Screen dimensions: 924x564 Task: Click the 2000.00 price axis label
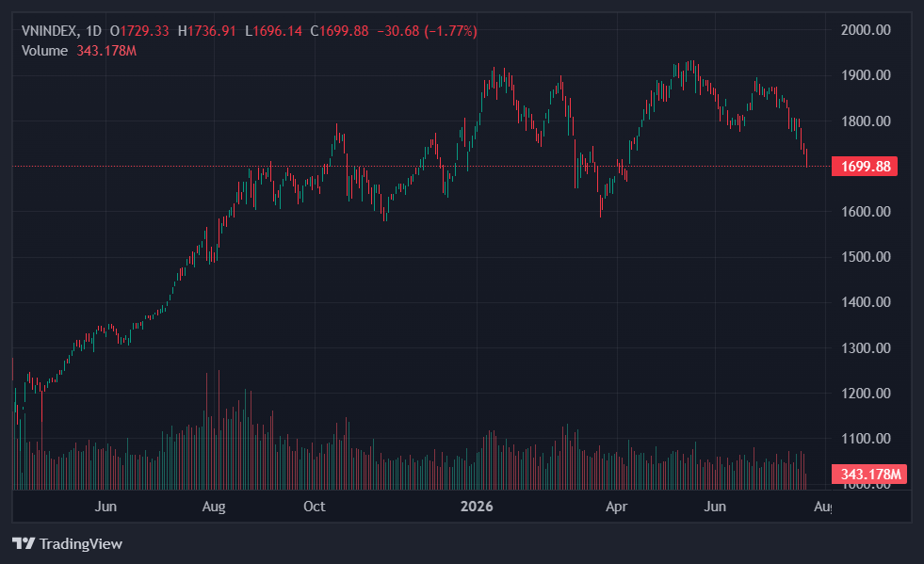click(x=865, y=30)
